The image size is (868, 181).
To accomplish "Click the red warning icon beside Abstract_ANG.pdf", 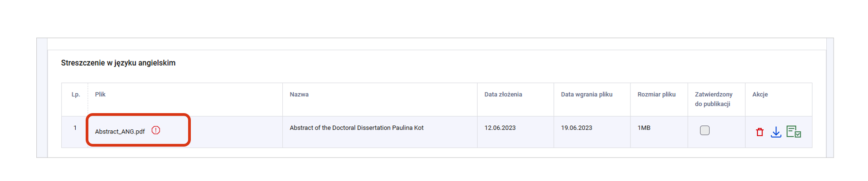I will [x=156, y=130].
